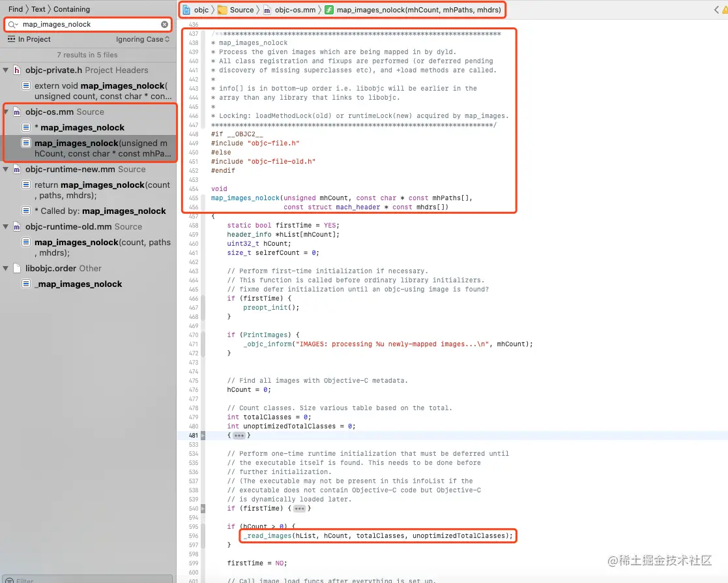This screenshot has width=728, height=583.
Task: Select objc-runtime-old.mm file icon
Action: [17, 227]
